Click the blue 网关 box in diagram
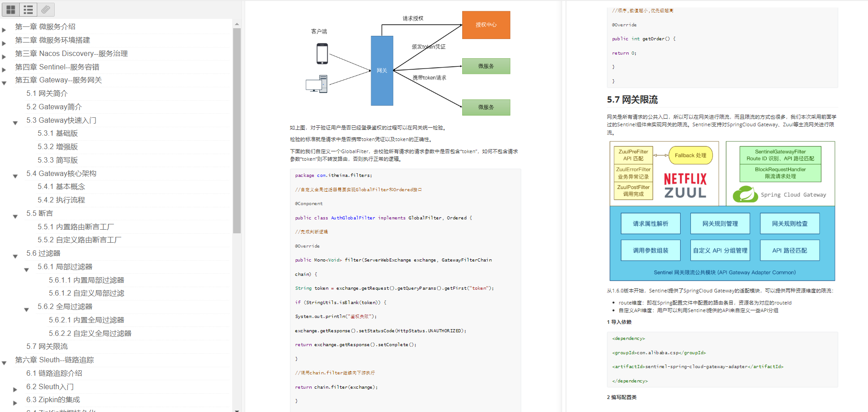The width and height of the screenshot is (868, 412). 382,71
